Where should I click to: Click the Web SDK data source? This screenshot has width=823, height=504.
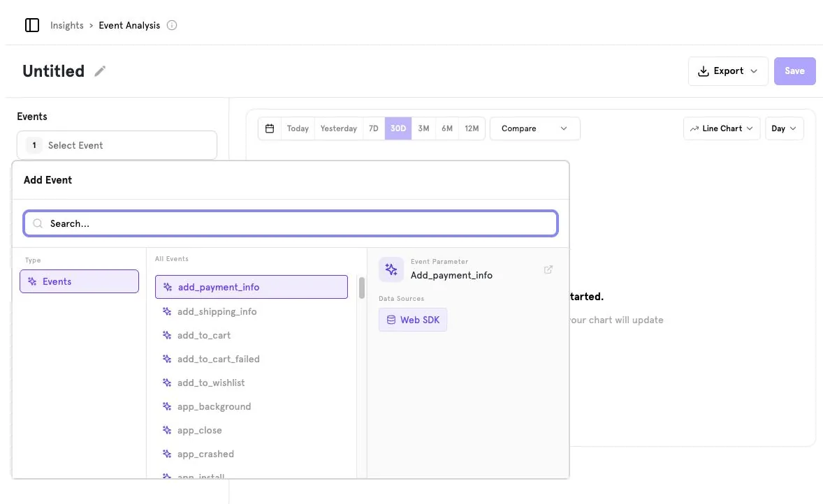(413, 320)
